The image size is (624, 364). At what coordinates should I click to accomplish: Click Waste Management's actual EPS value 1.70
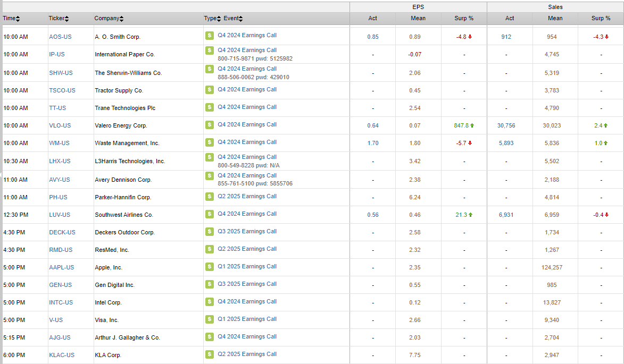tap(373, 142)
